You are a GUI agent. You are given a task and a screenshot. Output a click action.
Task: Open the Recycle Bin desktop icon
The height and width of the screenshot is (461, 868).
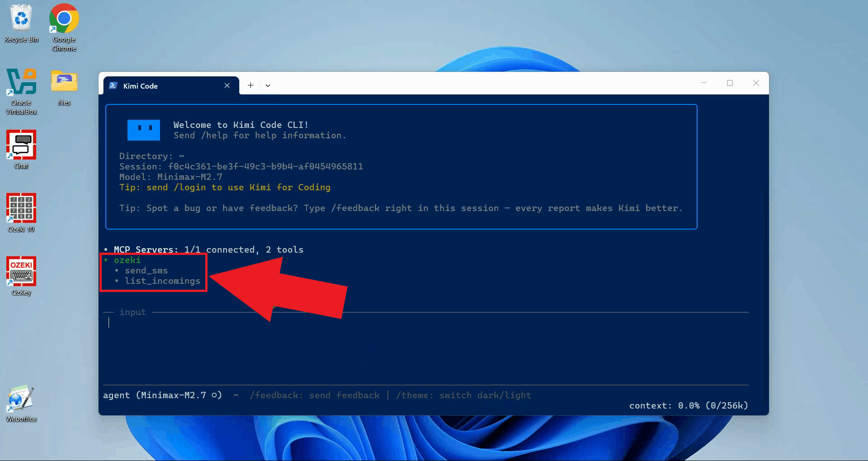[21, 24]
